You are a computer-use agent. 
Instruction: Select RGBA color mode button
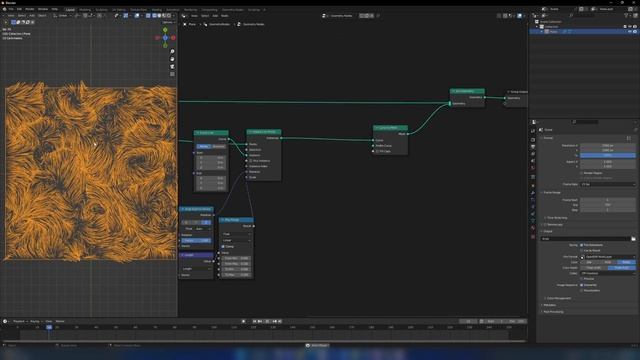pyautogui.click(x=626, y=262)
